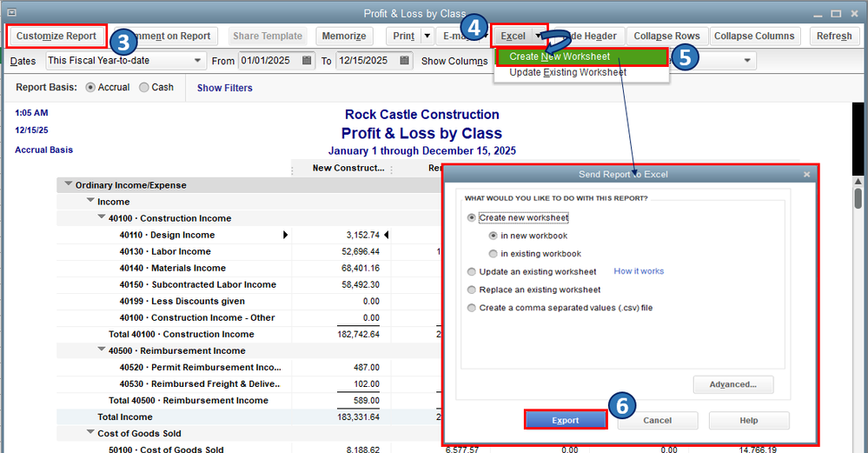Click the Collapse Columns button
This screenshot has width=868, height=453.
point(754,36)
